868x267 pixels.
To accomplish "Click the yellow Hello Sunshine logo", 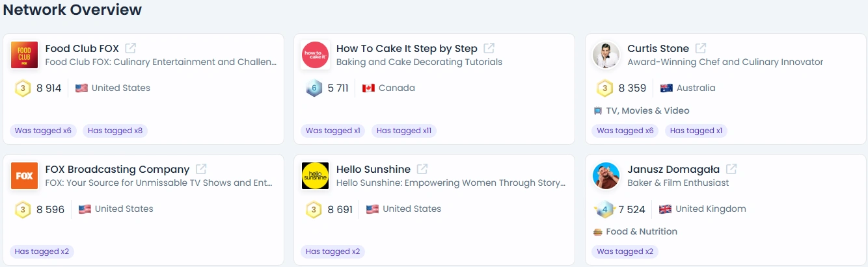I will [316, 175].
